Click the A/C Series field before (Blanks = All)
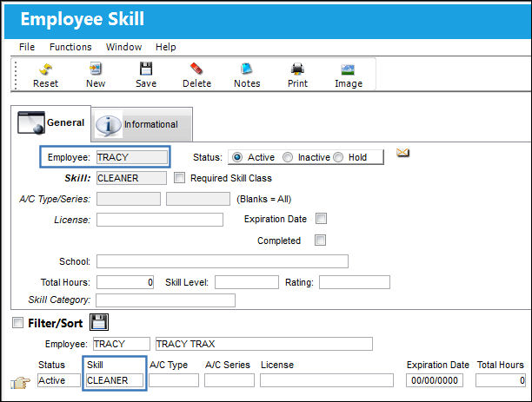Viewport: 532px width, 402px height. [198, 199]
